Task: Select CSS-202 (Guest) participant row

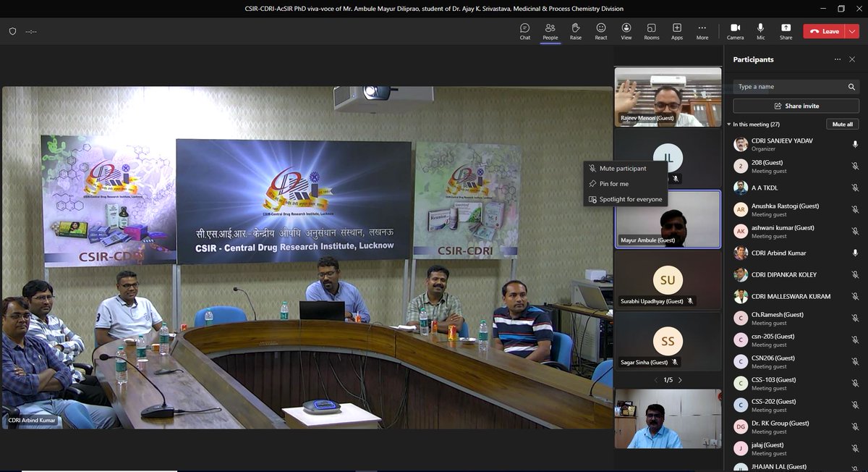Action: tap(796, 405)
